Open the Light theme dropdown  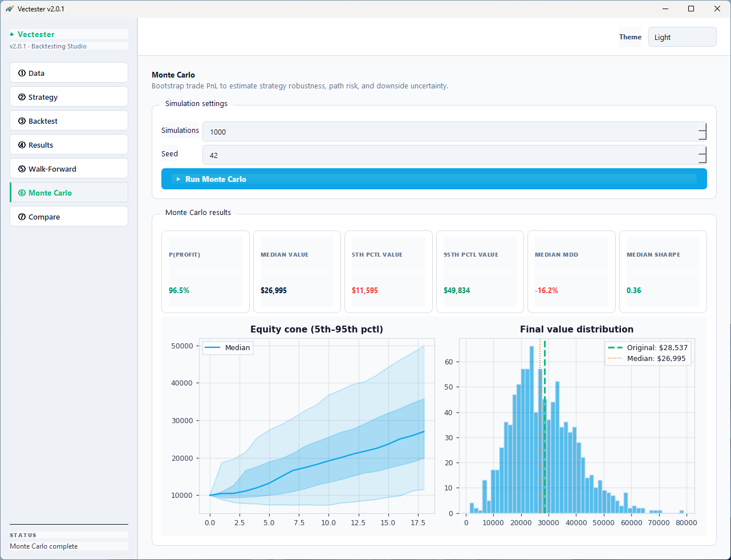[682, 36]
